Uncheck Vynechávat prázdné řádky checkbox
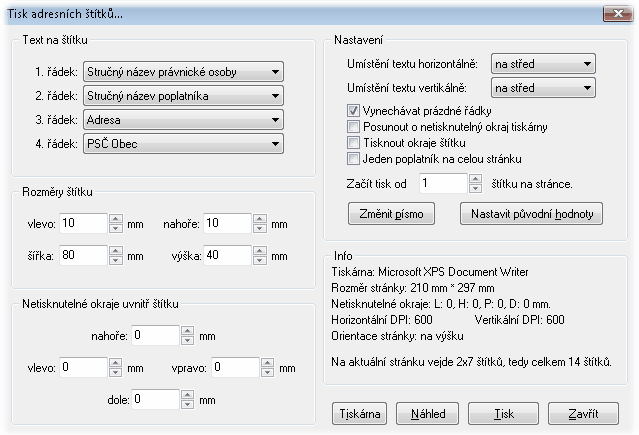The image size is (639, 435). point(353,111)
